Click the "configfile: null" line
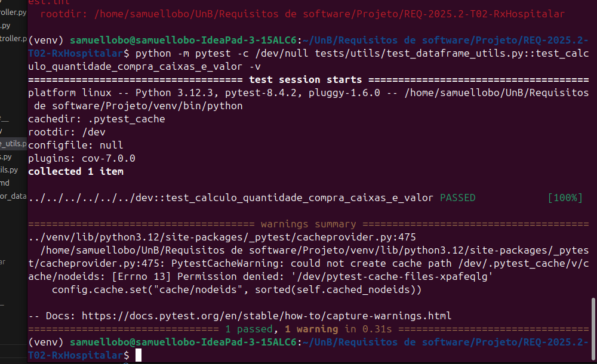Viewport: 597px width, 364px height. click(76, 145)
